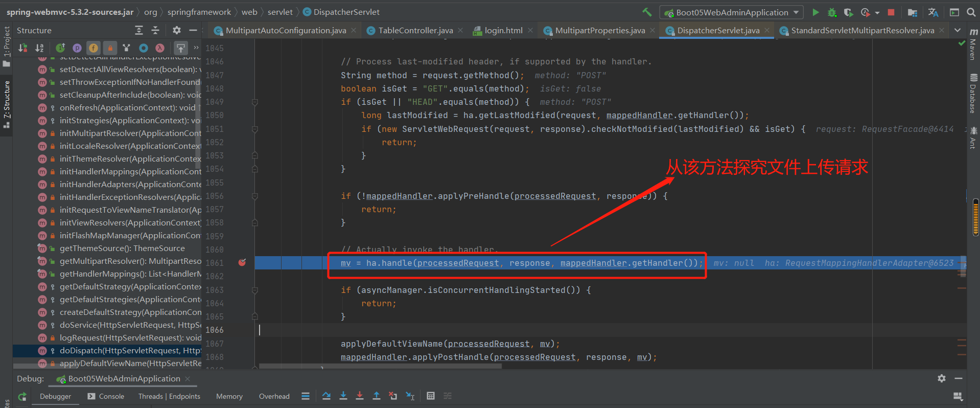Switch to StandardServletMultipartResolver.java tab
The height and width of the screenshot is (408, 980).
[x=862, y=30]
